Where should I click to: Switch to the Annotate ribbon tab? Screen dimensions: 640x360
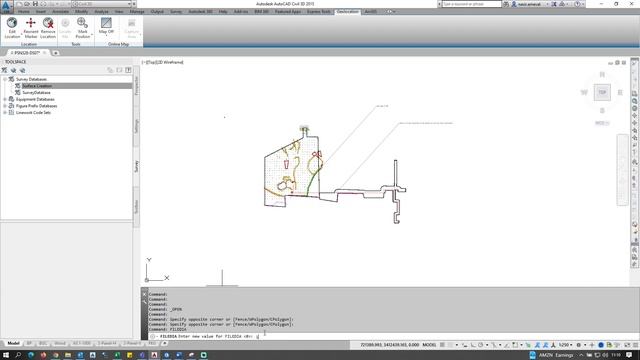(x=60, y=11)
